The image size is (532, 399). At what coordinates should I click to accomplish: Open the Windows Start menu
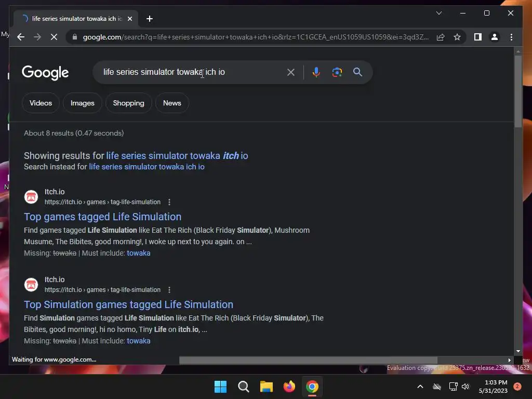coord(220,387)
